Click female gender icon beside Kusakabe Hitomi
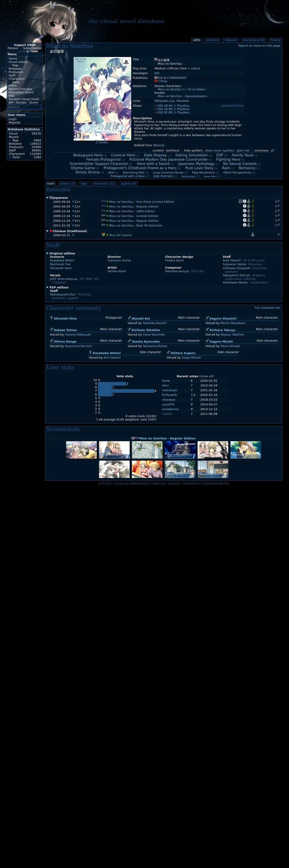Viewport: 289px width, 868px height. [90, 352]
